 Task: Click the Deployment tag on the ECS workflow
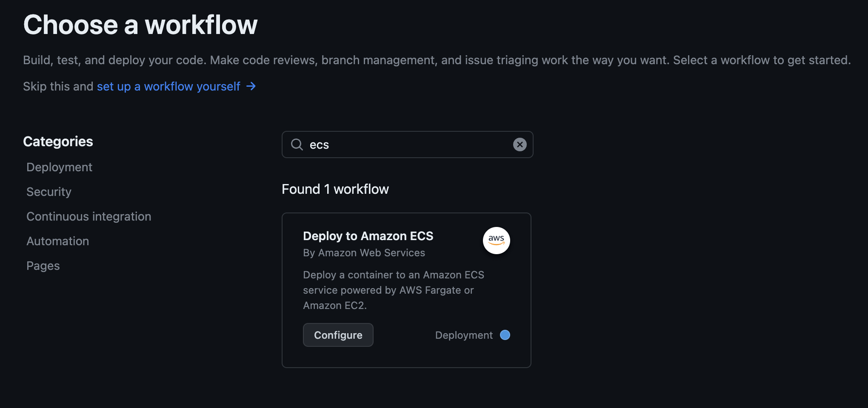click(x=463, y=335)
